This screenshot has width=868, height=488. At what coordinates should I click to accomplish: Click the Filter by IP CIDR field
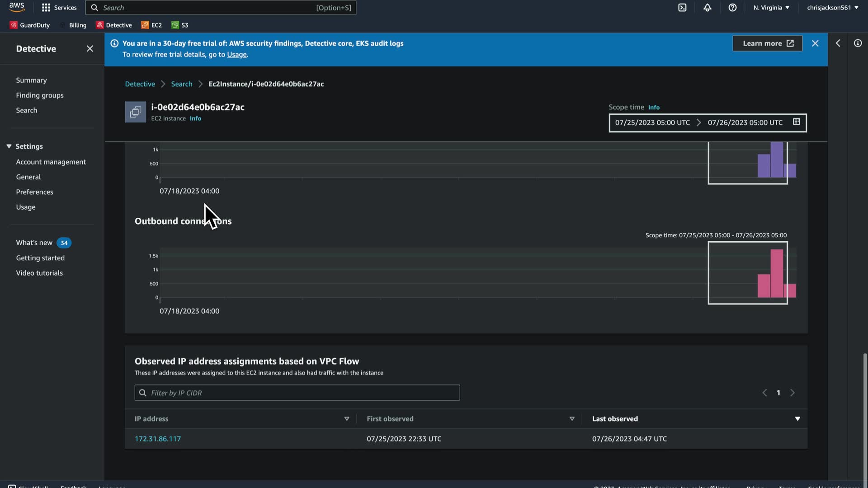pyautogui.click(x=297, y=393)
